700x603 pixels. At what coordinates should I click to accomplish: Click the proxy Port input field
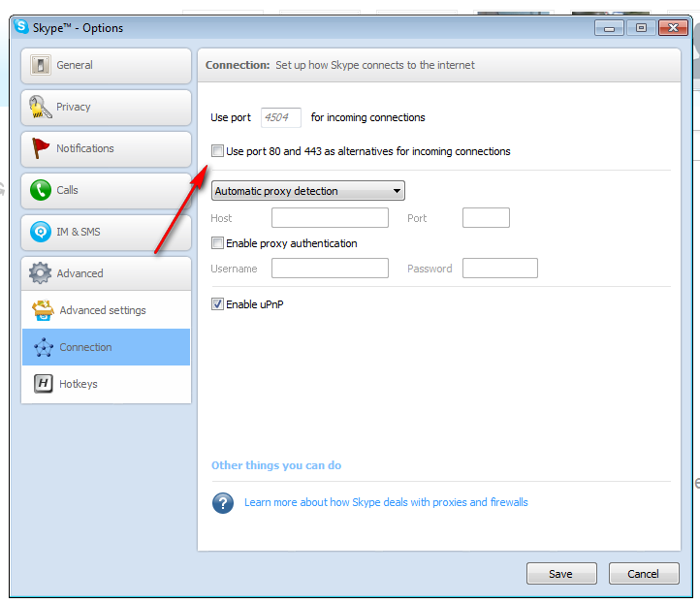pyautogui.click(x=486, y=218)
